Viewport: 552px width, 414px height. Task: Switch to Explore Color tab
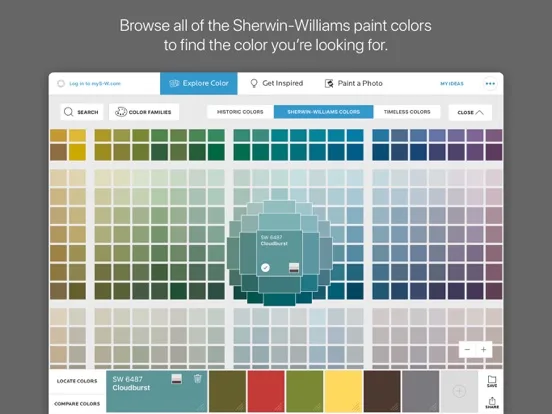[199, 83]
